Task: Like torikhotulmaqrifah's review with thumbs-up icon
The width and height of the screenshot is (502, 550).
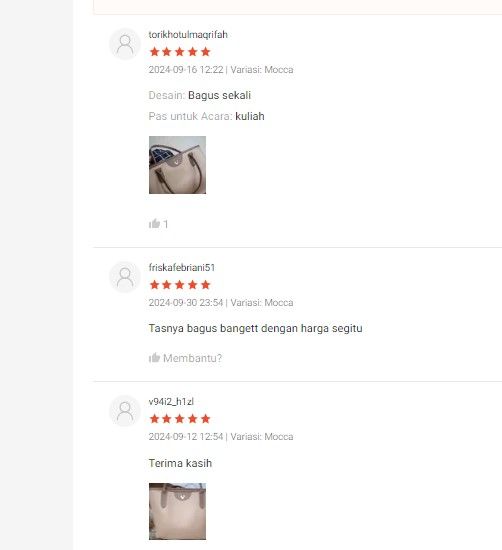Action: pyautogui.click(x=154, y=224)
